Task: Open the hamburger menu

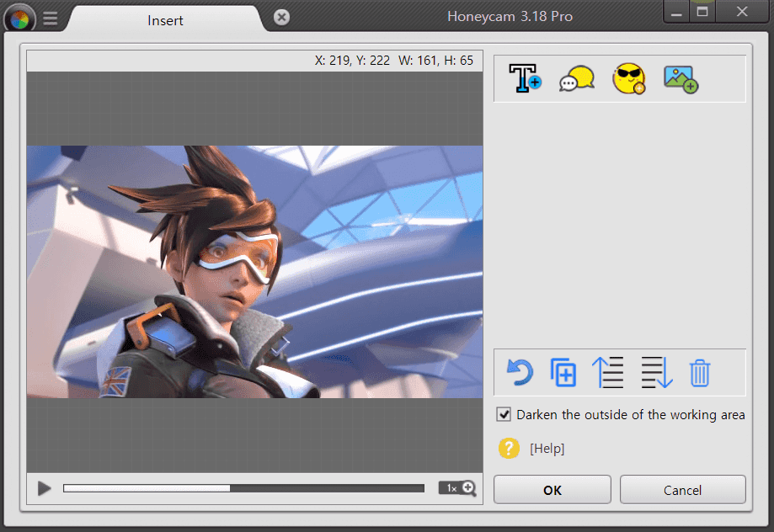Action: [x=50, y=17]
